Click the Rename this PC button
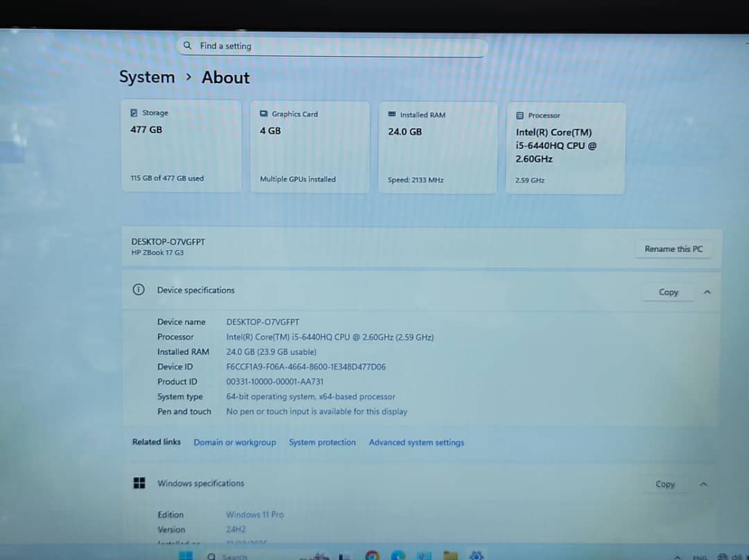 click(x=673, y=249)
